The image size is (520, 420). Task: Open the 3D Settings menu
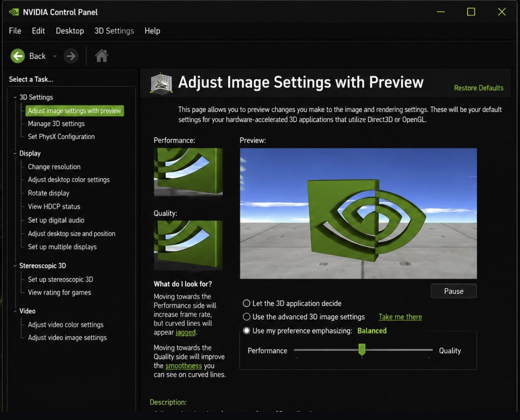click(114, 31)
